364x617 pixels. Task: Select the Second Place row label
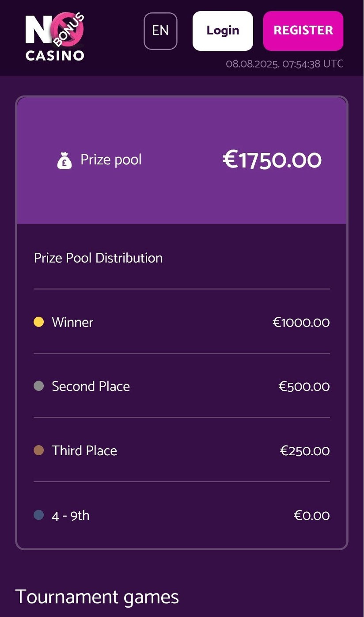91,386
